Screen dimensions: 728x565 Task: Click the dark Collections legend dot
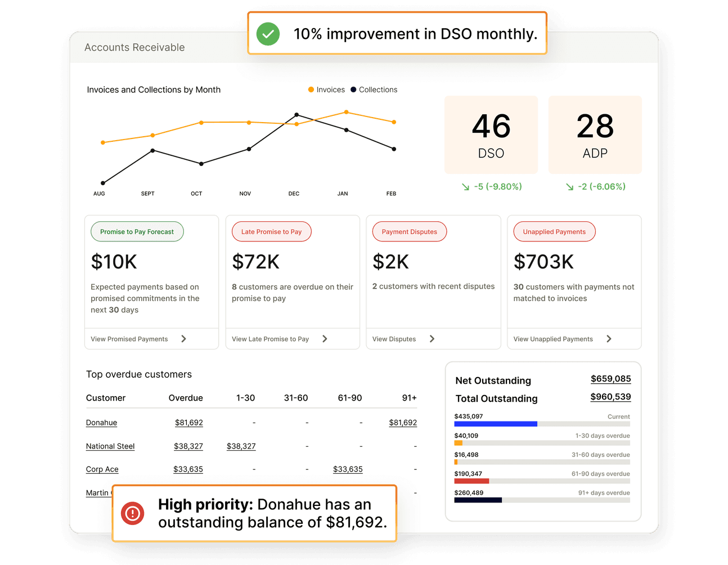pyautogui.click(x=353, y=89)
